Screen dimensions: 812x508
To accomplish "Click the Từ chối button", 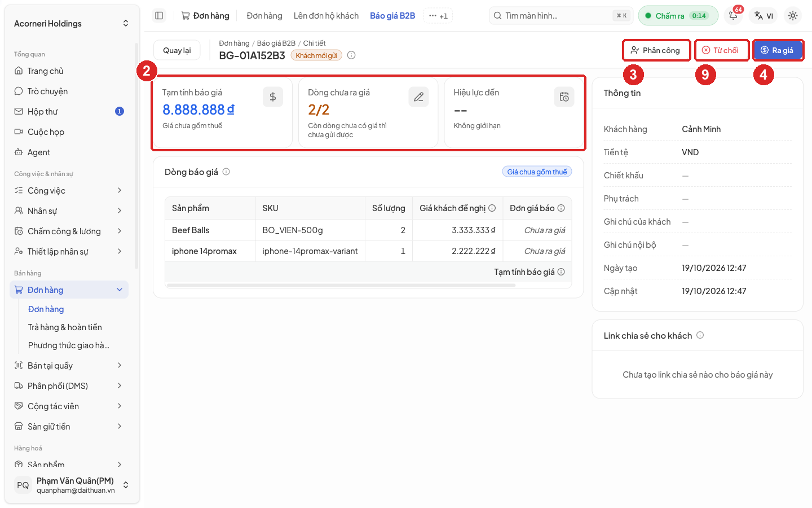I will pyautogui.click(x=721, y=50).
